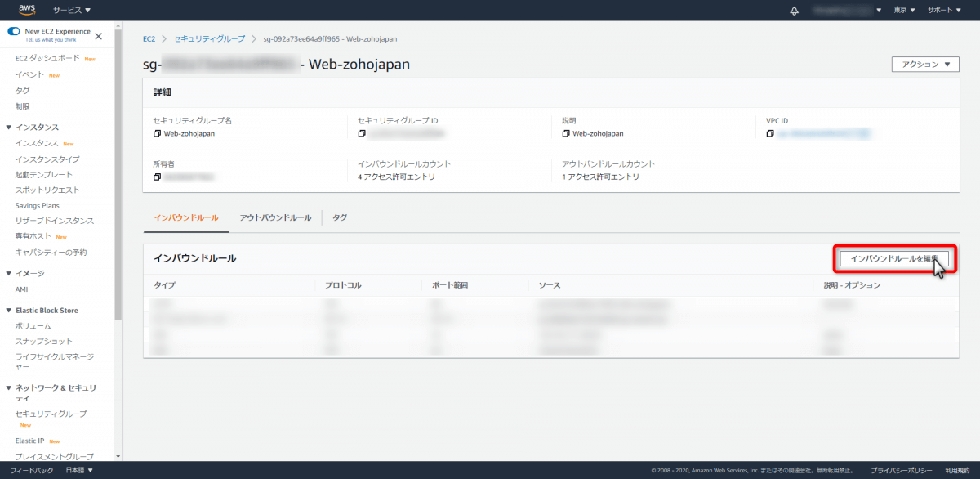Open the サポート support dropdown
The height and width of the screenshot is (479, 980).
pos(945,10)
